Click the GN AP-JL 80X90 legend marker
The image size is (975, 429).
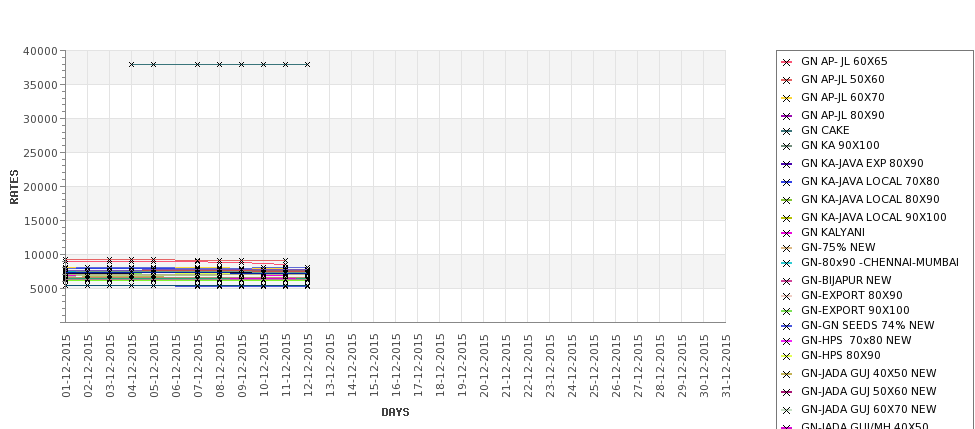click(x=787, y=116)
